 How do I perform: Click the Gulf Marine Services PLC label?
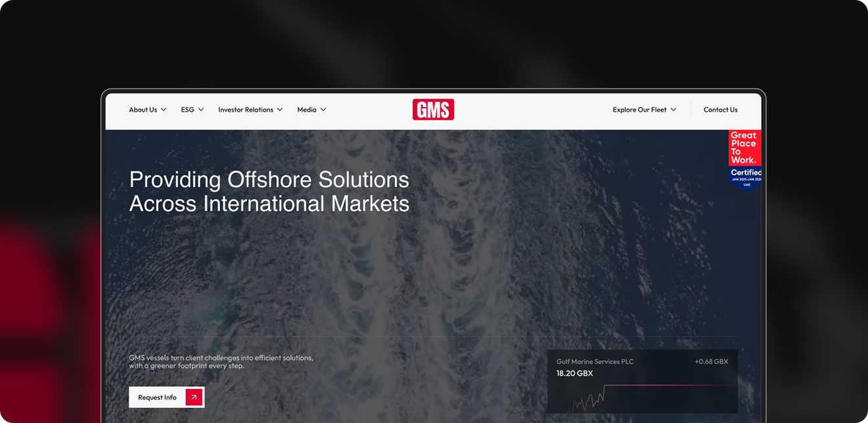tap(594, 362)
